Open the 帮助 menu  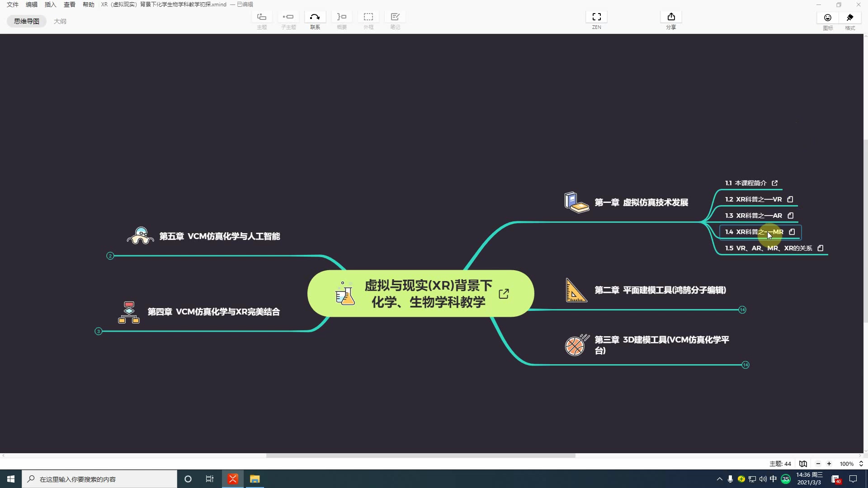(89, 5)
